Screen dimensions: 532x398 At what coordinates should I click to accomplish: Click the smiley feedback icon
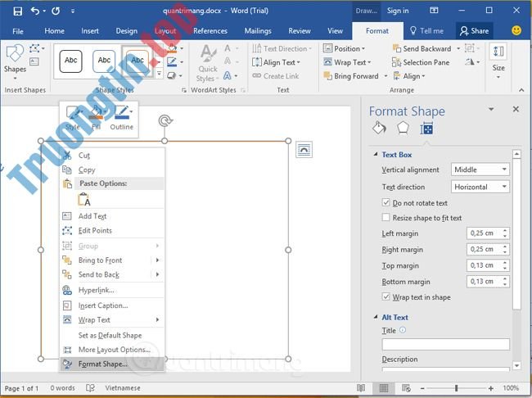tap(516, 30)
